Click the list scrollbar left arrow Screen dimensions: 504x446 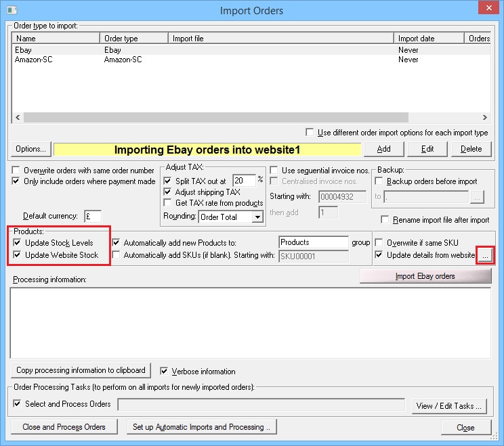pos(18,117)
